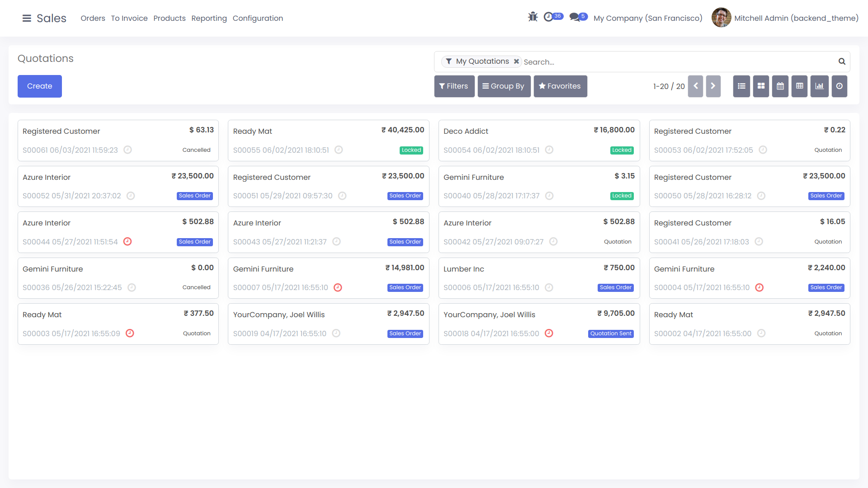Open the debug bug icon menu
This screenshot has height=488, width=868.
point(533,17)
